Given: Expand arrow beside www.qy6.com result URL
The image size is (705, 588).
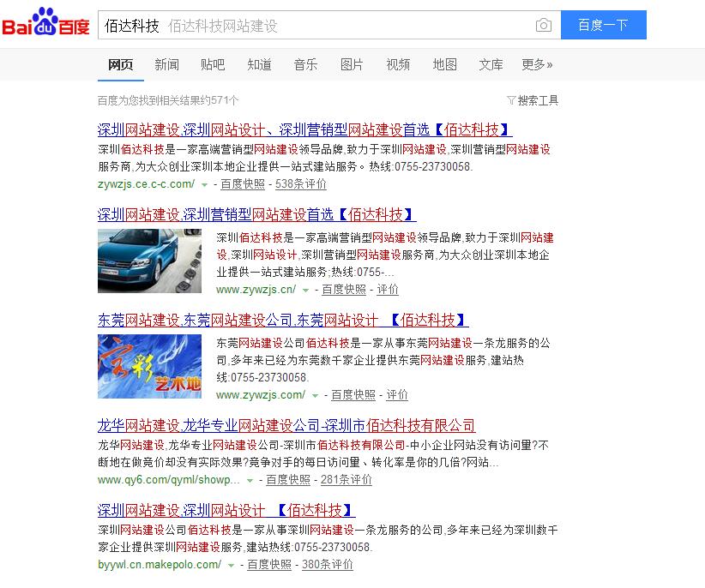Looking at the screenshot, I should pyautogui.click(x=250, y=481).
